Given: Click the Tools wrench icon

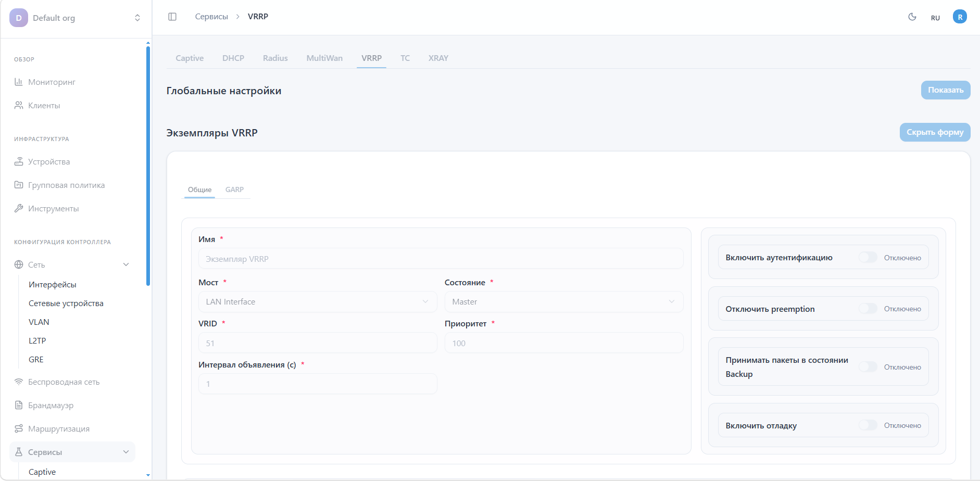Looking at the screenshot, I should (x=19, y=208).
